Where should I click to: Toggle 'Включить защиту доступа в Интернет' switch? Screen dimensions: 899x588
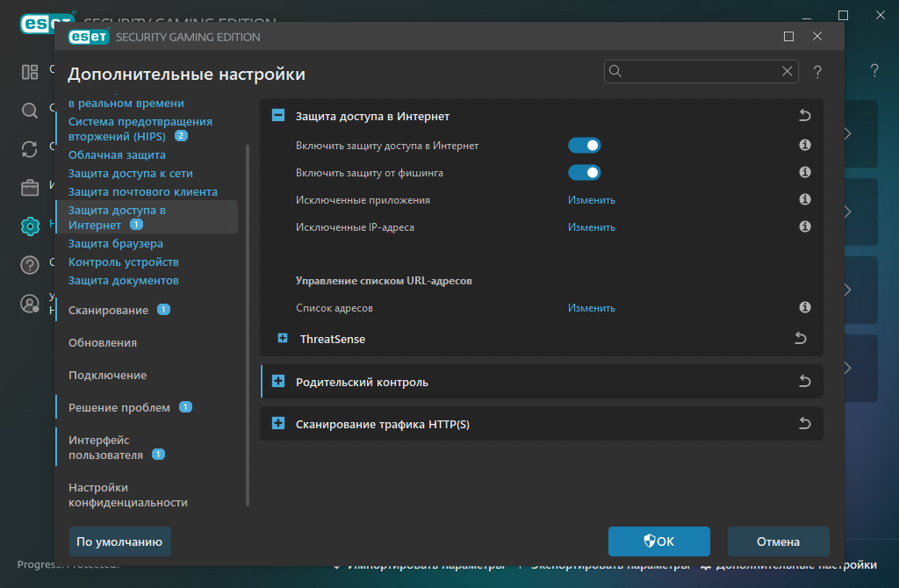[x=584, y=146]
